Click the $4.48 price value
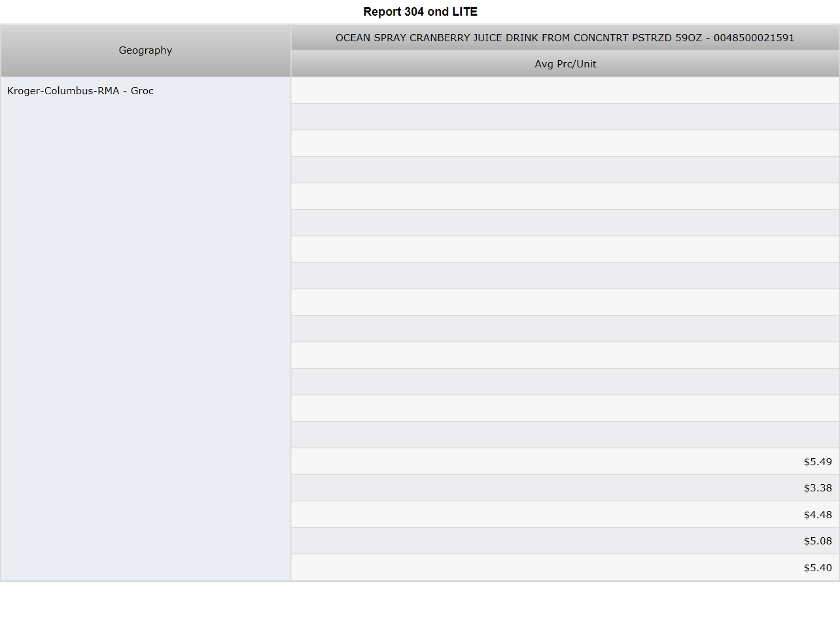The image size is (840, 619). coord(818,515)
